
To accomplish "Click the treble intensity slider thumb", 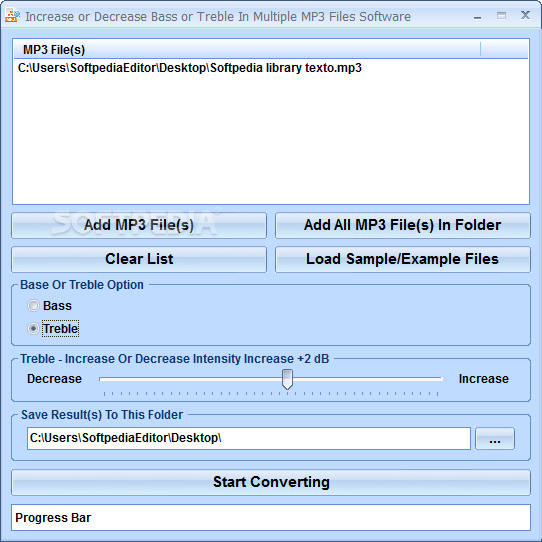I will point(287,379).
